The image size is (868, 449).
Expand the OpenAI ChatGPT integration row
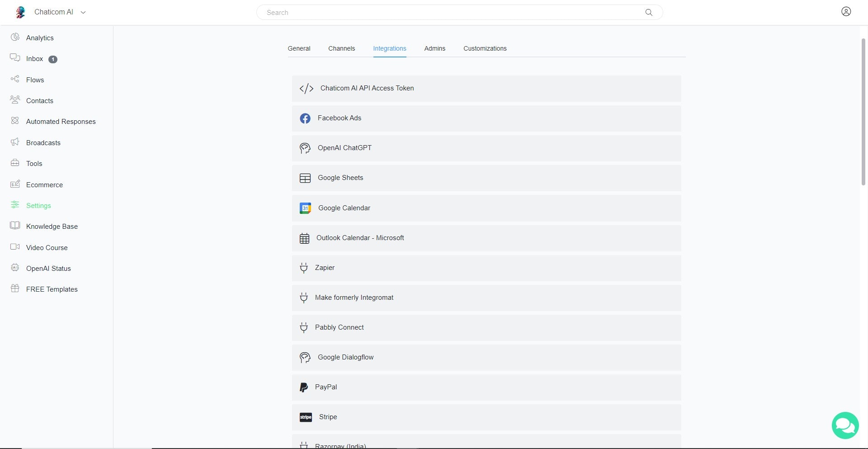point(486,148)
